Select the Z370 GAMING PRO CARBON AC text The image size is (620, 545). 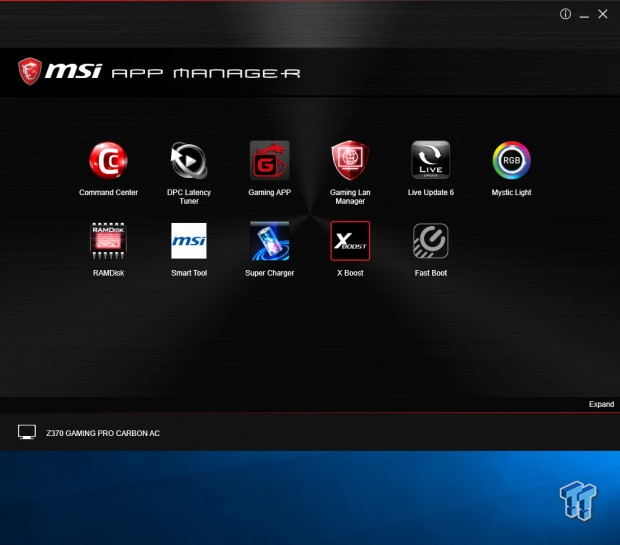point(103,433)
